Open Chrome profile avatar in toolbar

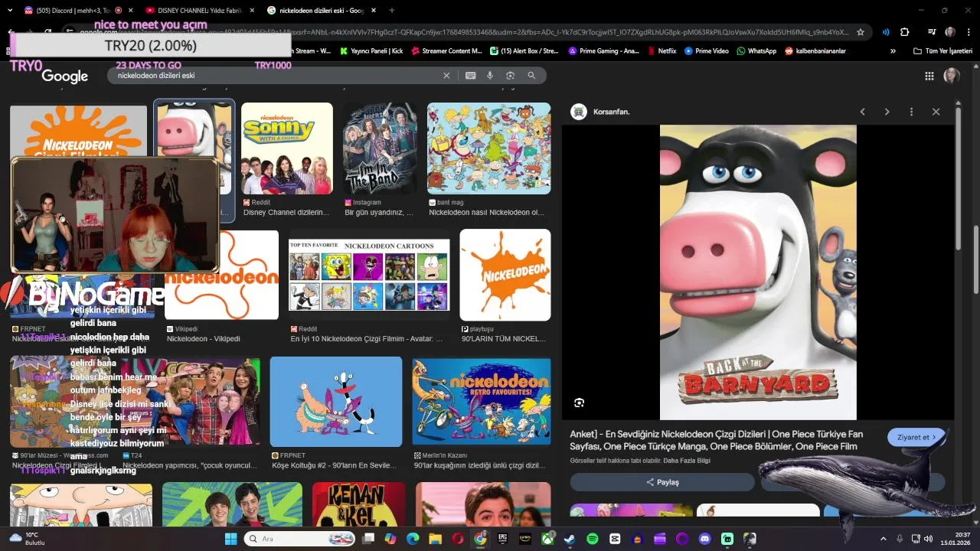click(950, 32)
